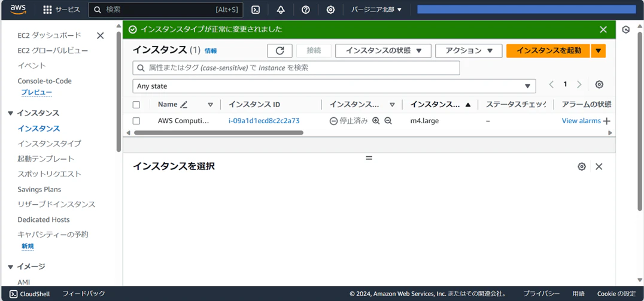Open Dedicated Hosts
This screenshot has width=644, height=301.
(44, 220)
